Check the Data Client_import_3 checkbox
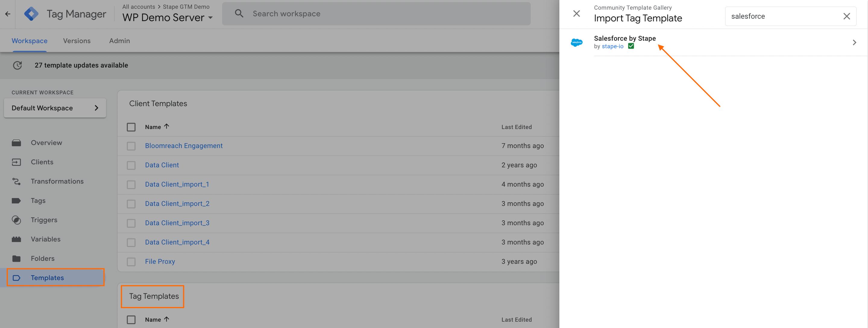Image resolution: width=868 pixels, height=328 pixels. [x=131, y=223]
